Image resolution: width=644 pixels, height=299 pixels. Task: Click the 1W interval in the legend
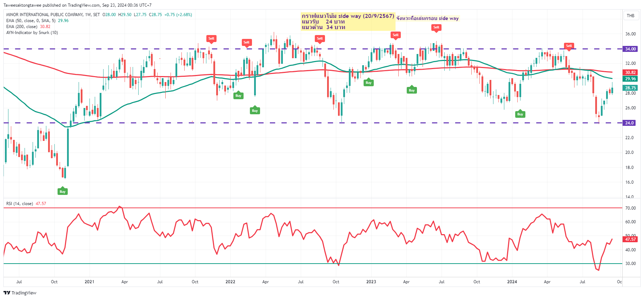pos(88,15)
